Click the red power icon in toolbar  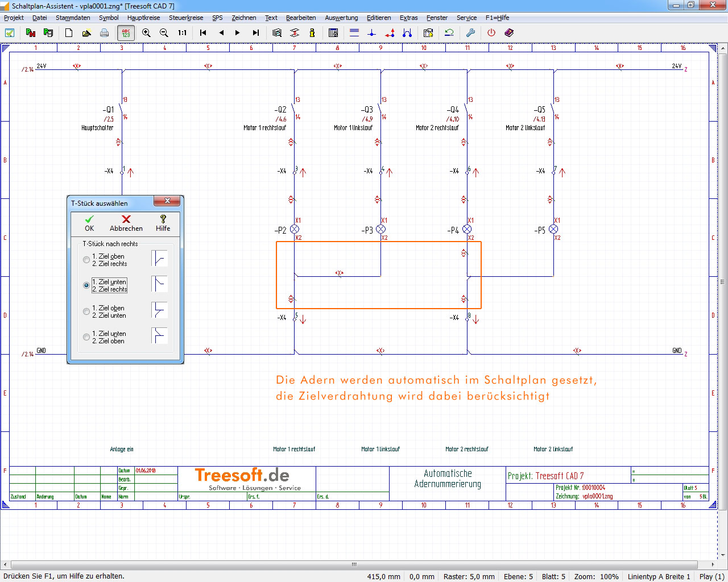point(491,33)
